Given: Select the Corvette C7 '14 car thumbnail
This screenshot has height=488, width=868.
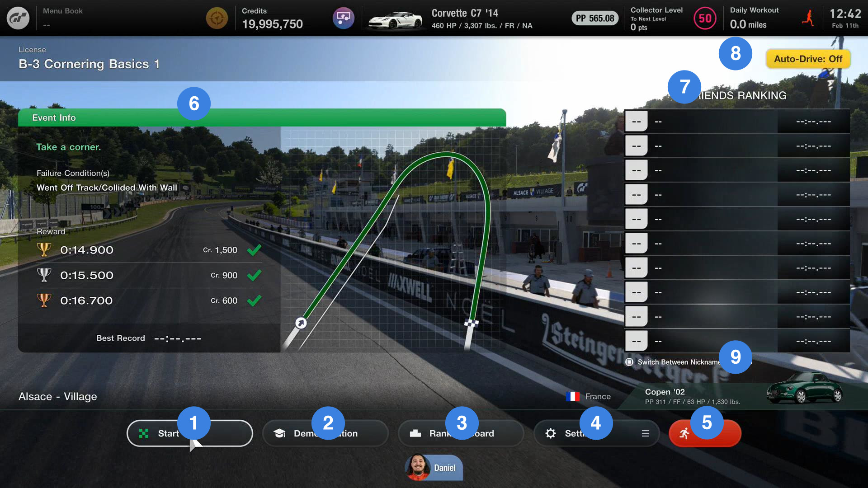Looking at the screenshot, I should 395,20.
